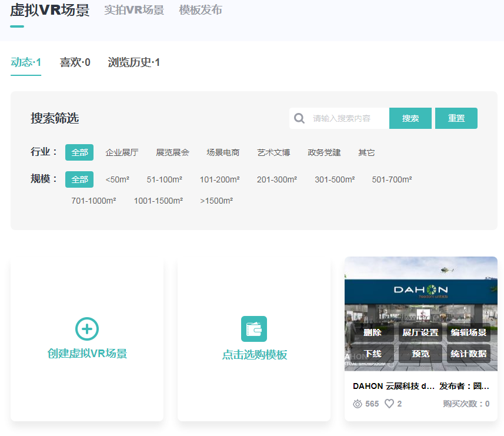Select the 喜欢·0 tab
The height and width of the screenshot is (436, 504).
(75, 62)
